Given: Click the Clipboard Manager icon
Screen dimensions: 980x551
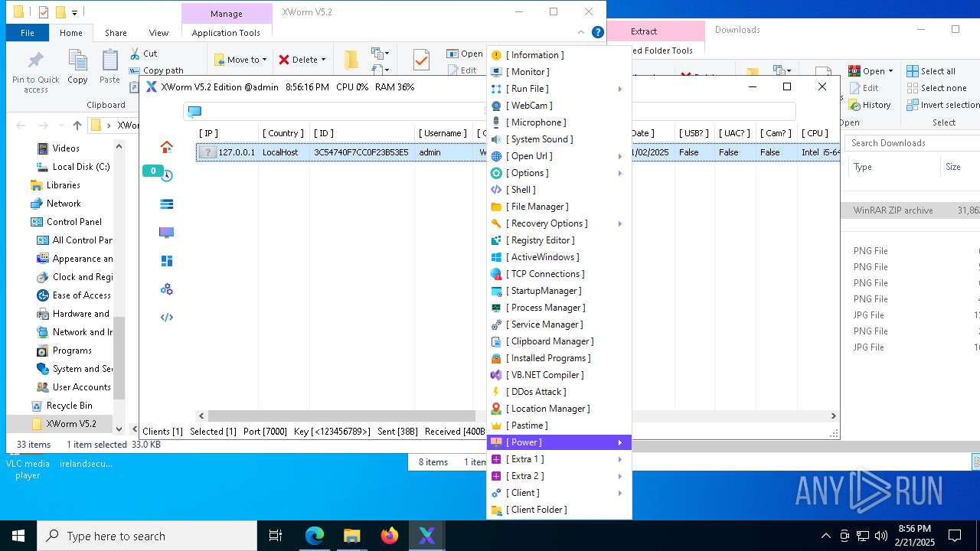Looking at the screenshot, I should (496, 341).
